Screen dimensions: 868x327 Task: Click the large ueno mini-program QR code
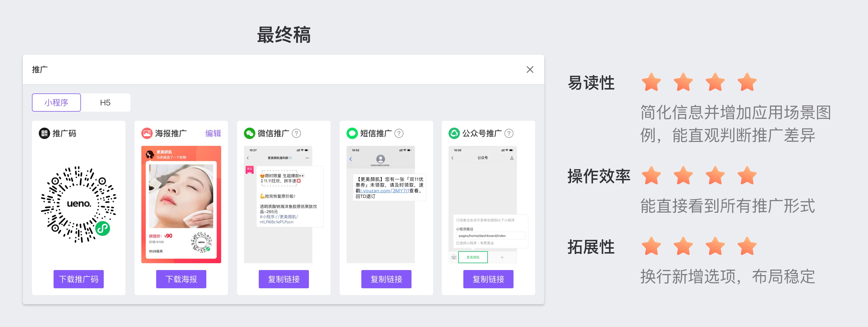[x=79, y=204]
